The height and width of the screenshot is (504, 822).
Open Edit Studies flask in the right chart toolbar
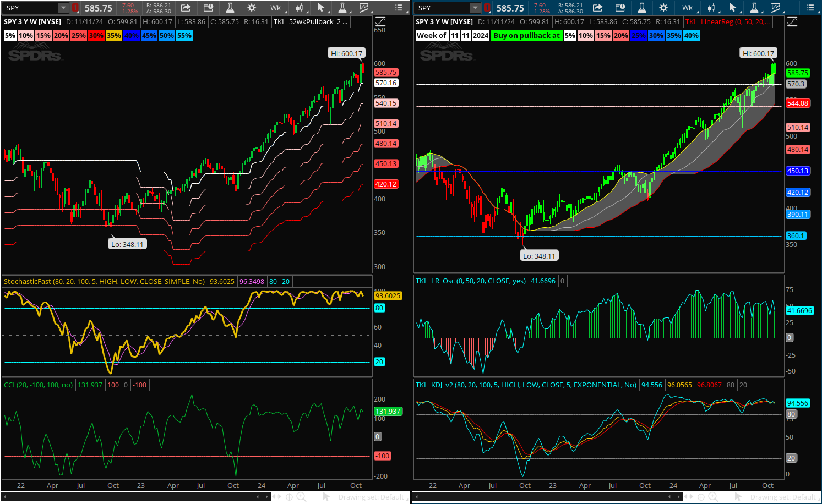coord(642,8)
